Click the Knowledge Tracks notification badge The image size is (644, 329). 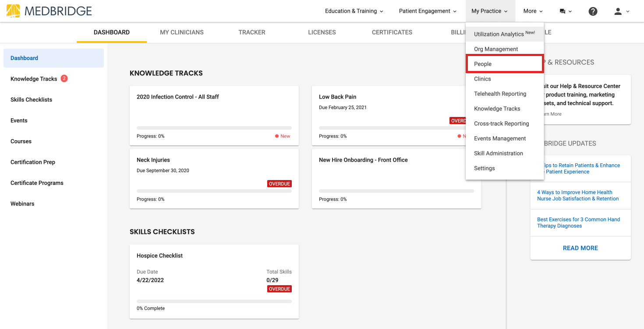tap(64, 79)
